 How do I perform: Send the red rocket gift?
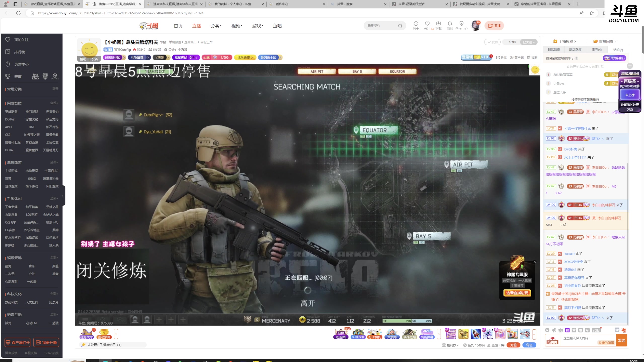(x=475, y=334)
